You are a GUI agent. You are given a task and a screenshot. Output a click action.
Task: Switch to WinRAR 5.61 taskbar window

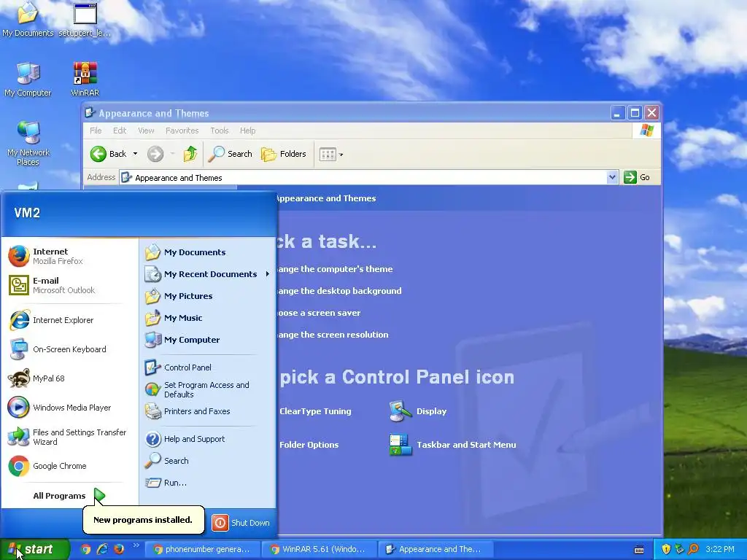click(x=320, y=550)
